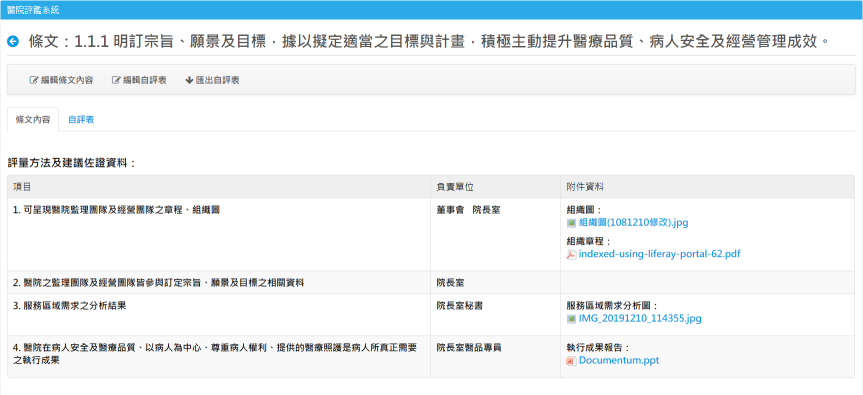The image size is (863, 395).
Task: Click the PowerPoint icon beside Documentum.ppt
Action: [x=571, y=361]
